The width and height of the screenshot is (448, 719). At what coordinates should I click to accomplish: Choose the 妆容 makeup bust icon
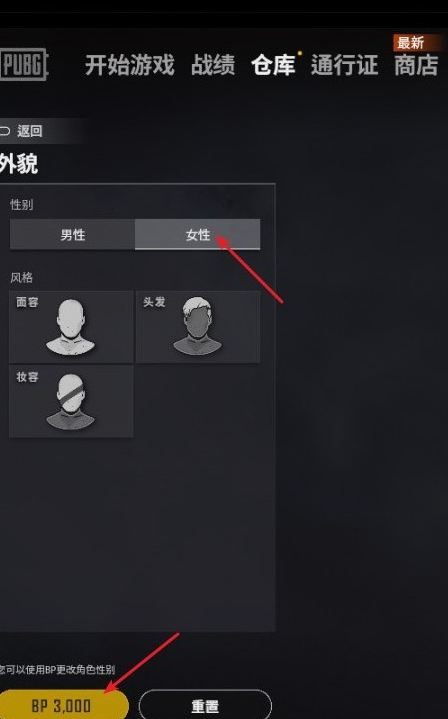[x=70, y=402]
